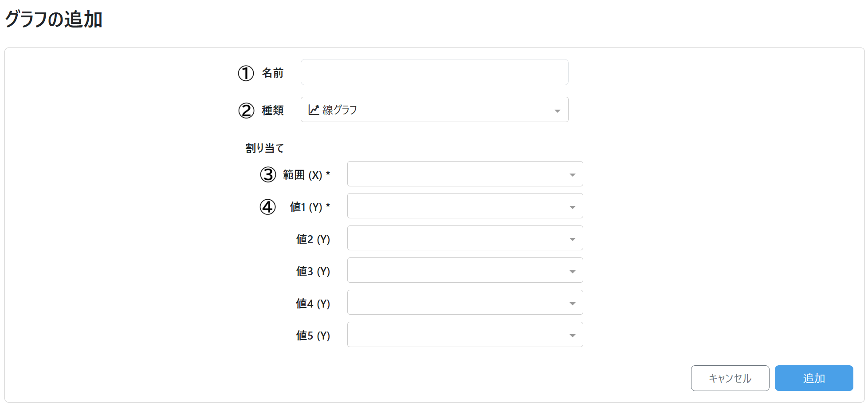
Task: Click the グラフの追加 page title
Action: 54,20
